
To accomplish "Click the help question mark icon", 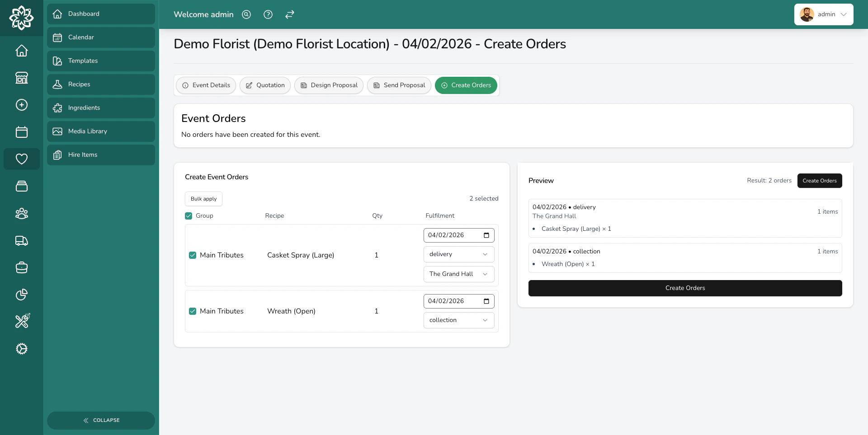I will 268,14.
